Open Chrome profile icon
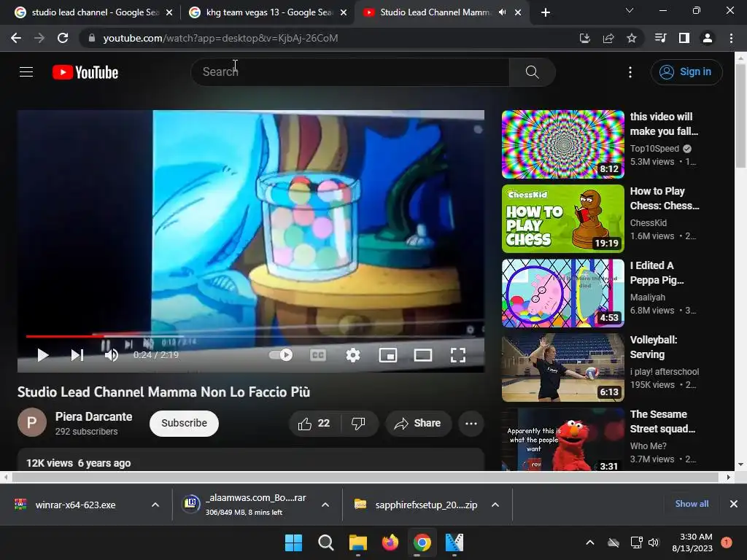747x560 pixels. [x=708, y=38]
